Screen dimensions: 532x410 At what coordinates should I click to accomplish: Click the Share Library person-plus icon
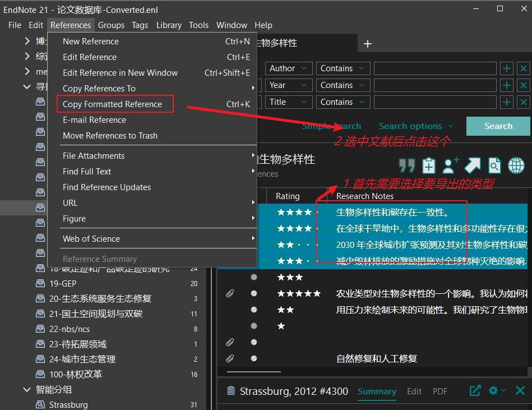[451, 165]
